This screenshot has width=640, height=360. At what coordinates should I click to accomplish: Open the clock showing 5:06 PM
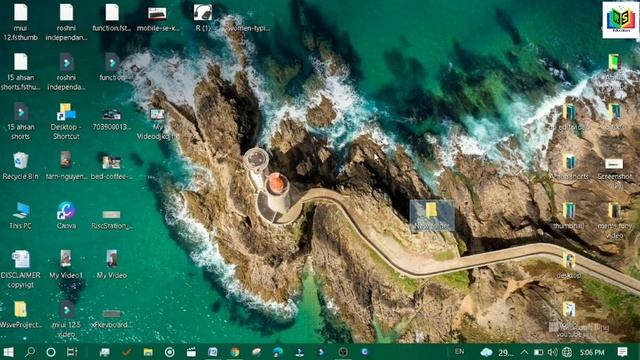[592, 352]
